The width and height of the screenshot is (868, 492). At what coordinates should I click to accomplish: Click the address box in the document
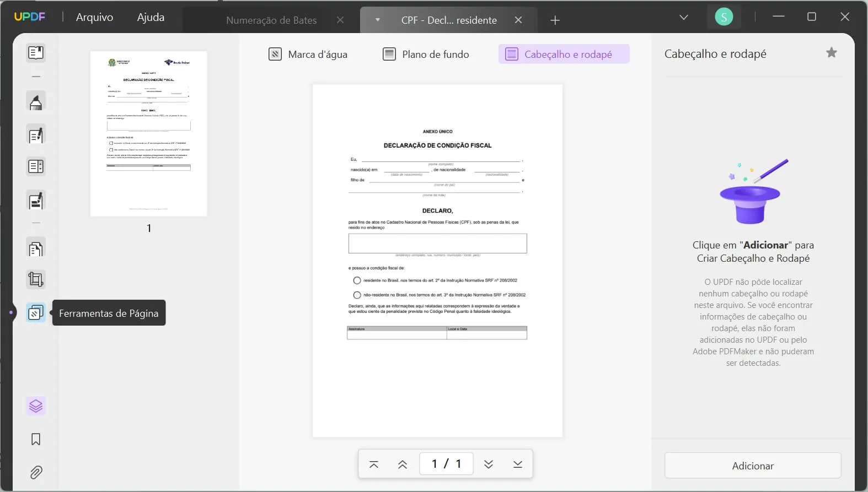tap(437, 244)
